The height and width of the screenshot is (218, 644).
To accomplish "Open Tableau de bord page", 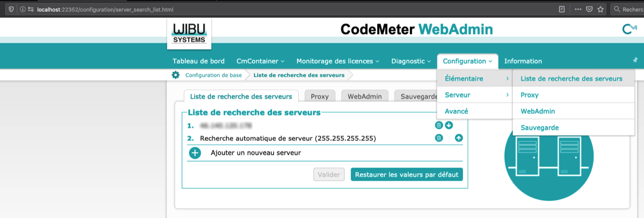I will click(199, 61).
